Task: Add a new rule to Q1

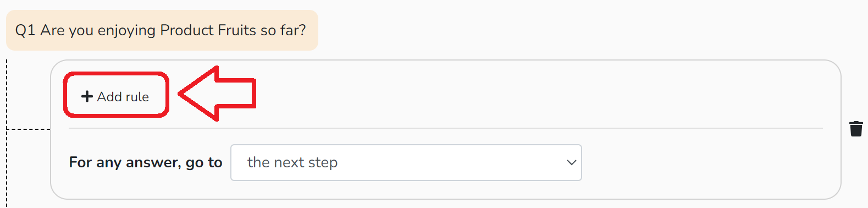Action: click(x=115, y=96)
